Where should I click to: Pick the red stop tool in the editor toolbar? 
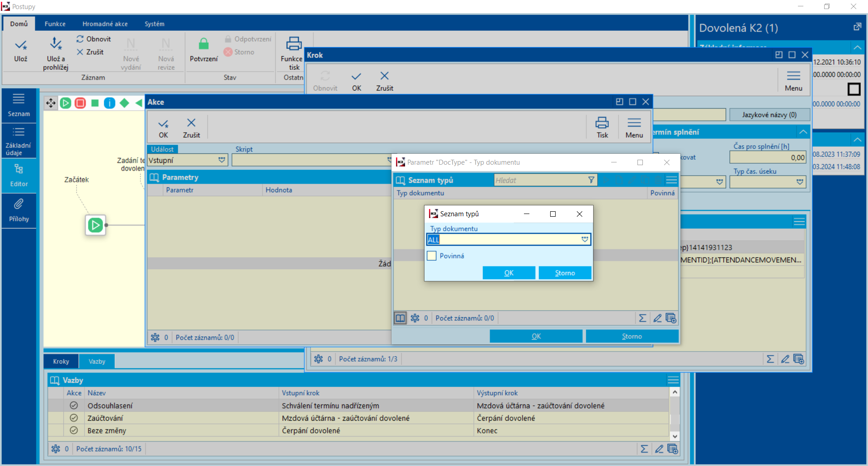80,103
